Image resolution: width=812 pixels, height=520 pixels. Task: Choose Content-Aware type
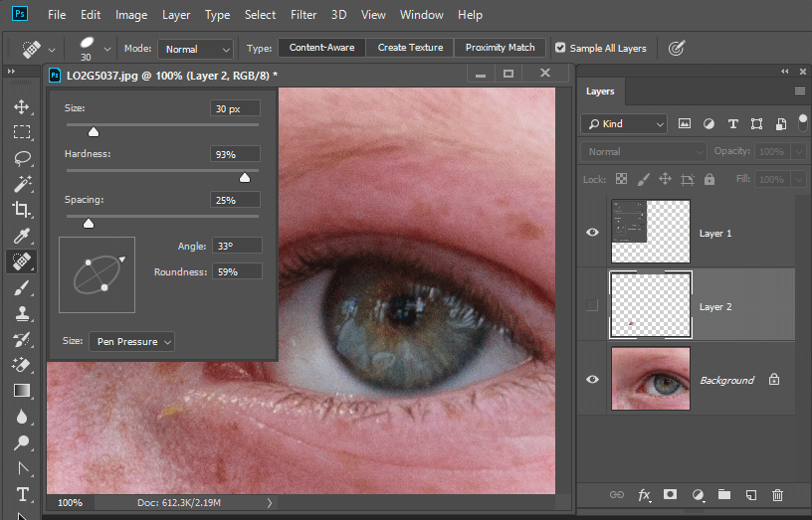(321, 48)
